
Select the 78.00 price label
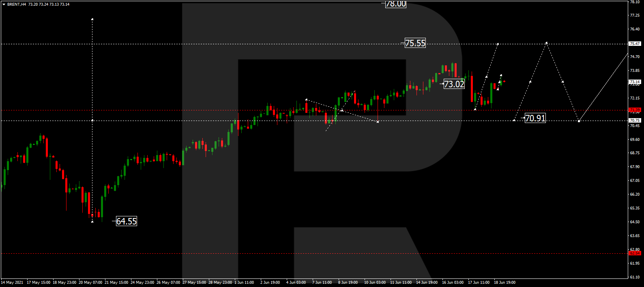click(395, 4)
